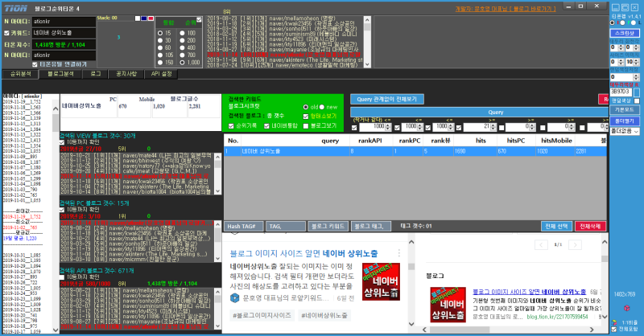
Task: Select the old radio button
Action: [306, 107]
